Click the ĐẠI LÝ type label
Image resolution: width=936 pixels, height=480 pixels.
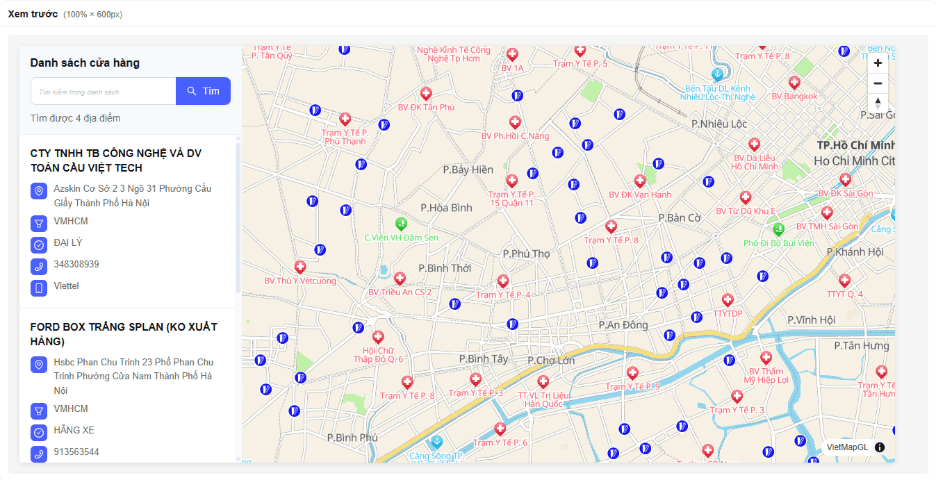[x=68, y=242]
